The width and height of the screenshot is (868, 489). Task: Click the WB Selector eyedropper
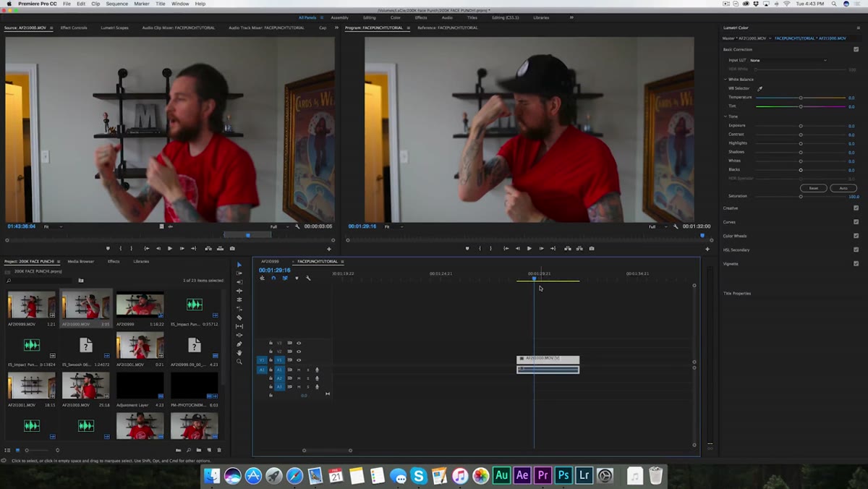tap(760, 88)
